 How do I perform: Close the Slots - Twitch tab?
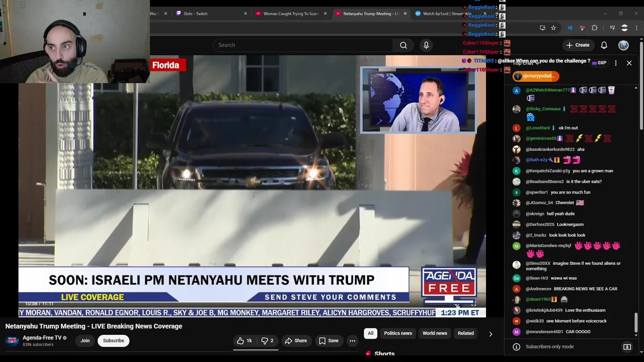pyautogui.click(x=246, y=14)
